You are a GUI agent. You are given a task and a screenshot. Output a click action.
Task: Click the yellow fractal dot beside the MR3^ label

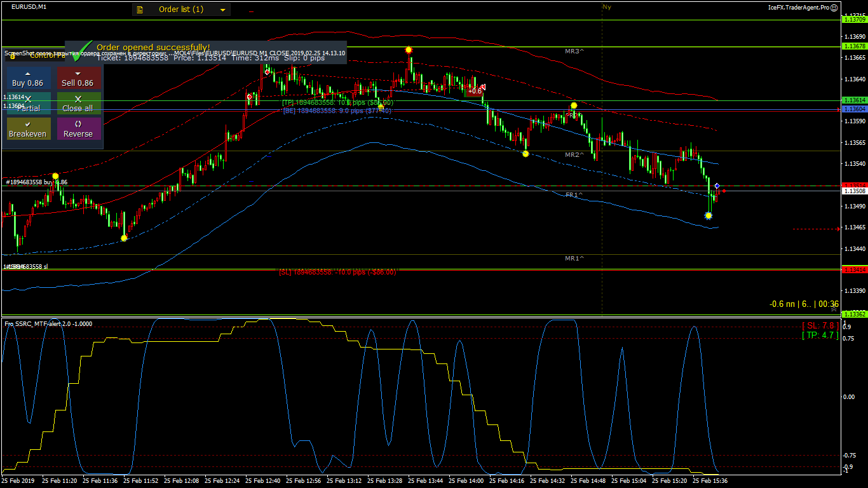point(574,105)
